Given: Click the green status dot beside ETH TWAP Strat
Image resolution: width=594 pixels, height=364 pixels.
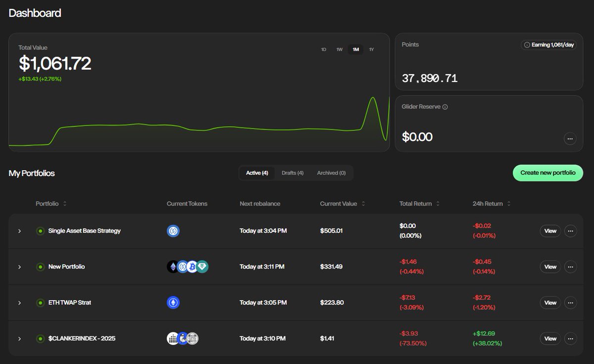Looking at the screenshot, I should [x=40, y=303].
